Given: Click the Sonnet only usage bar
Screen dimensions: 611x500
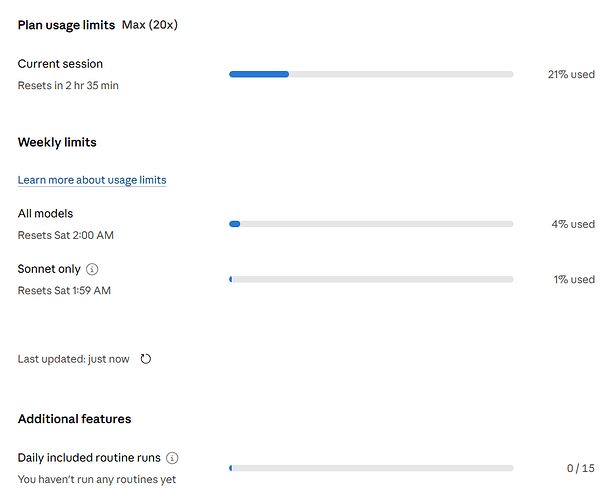Looking at the screenshot, I should point(371,279).
